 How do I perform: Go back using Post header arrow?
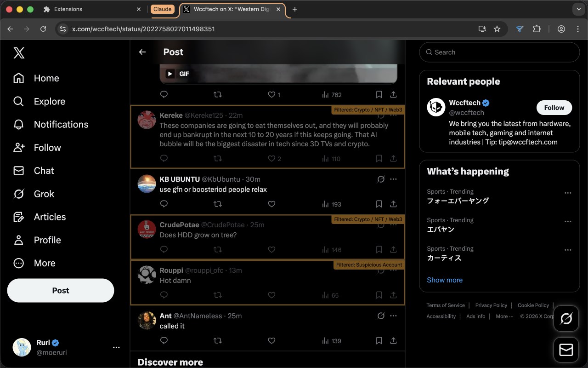(x=142, y=52)
